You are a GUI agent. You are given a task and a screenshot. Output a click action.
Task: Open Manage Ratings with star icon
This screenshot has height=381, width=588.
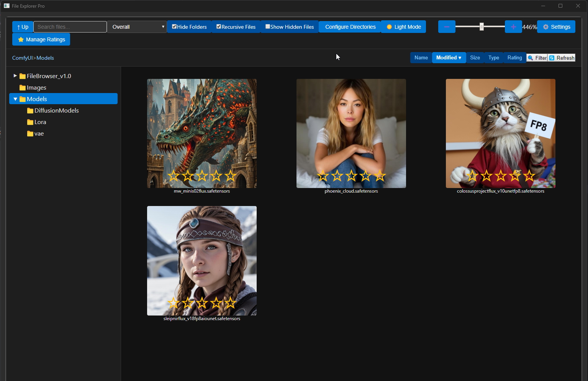tap(41, 39)
